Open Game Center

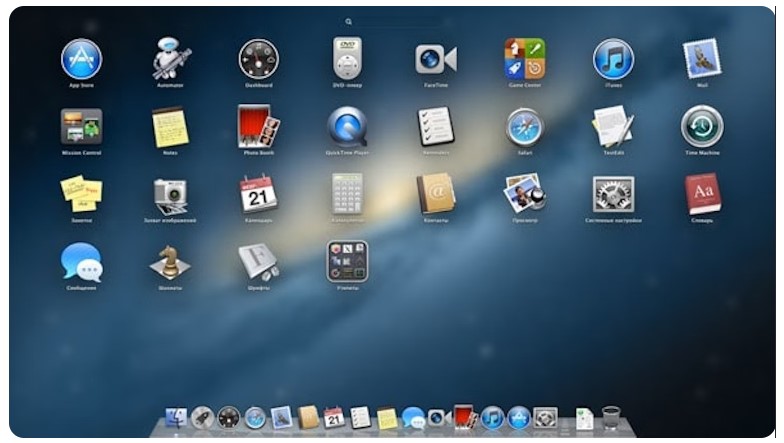pos(524,59)
